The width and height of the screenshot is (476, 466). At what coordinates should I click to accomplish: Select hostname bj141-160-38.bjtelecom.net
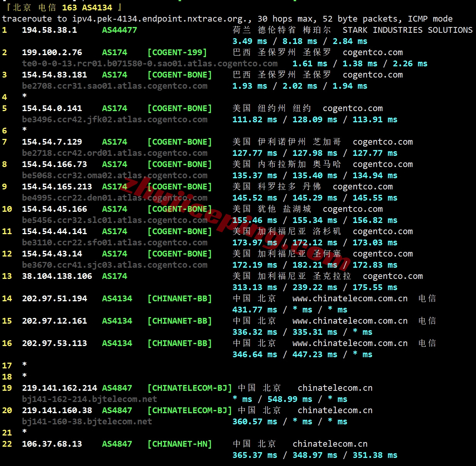87,421
